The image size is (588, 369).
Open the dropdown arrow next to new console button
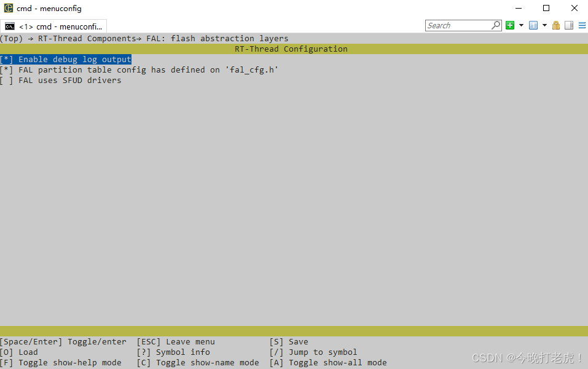(x=522, y=25)
